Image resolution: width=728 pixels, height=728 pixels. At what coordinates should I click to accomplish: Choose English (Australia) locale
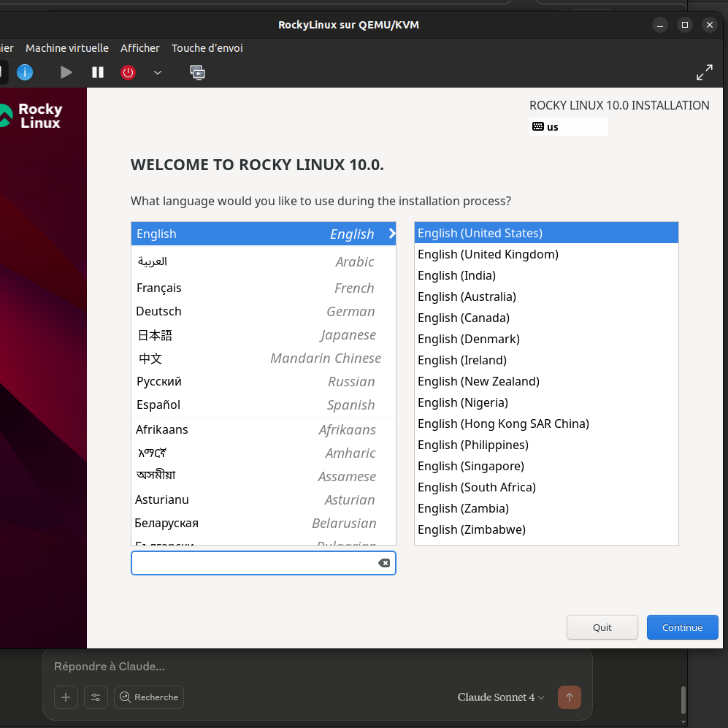click(x=546, y=296)
